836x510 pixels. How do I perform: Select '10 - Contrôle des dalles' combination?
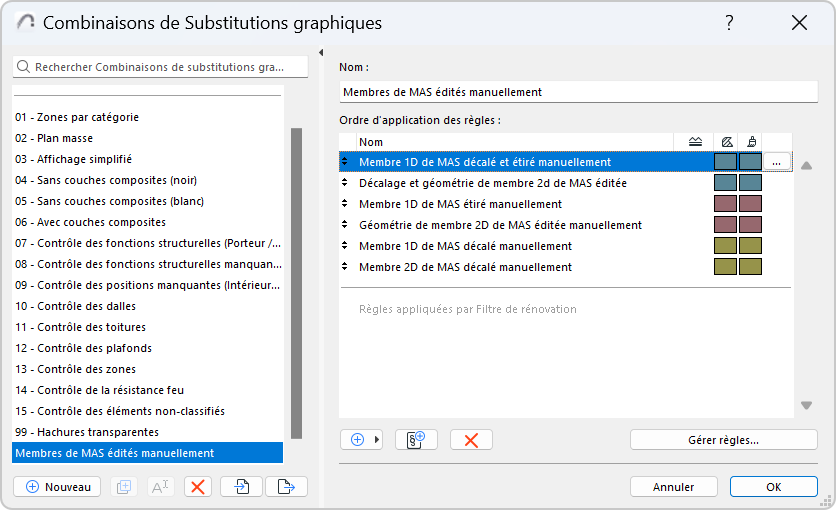click(x=75, y=306)
